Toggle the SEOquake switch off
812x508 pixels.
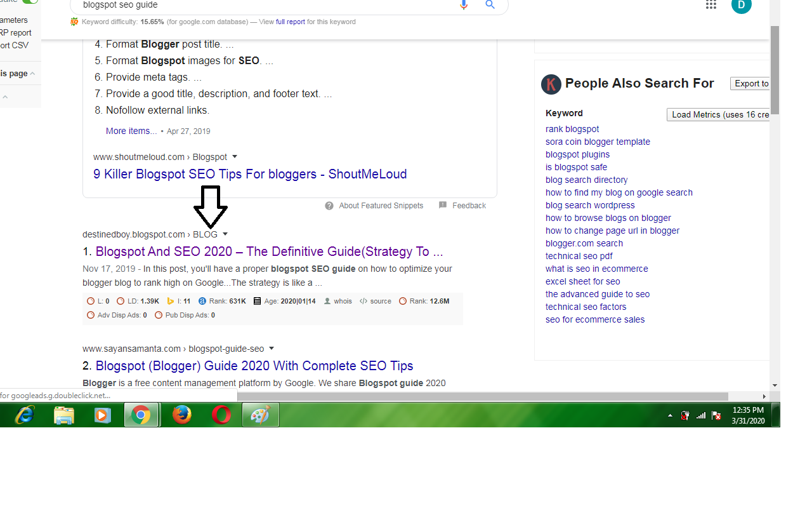(30, 2)
